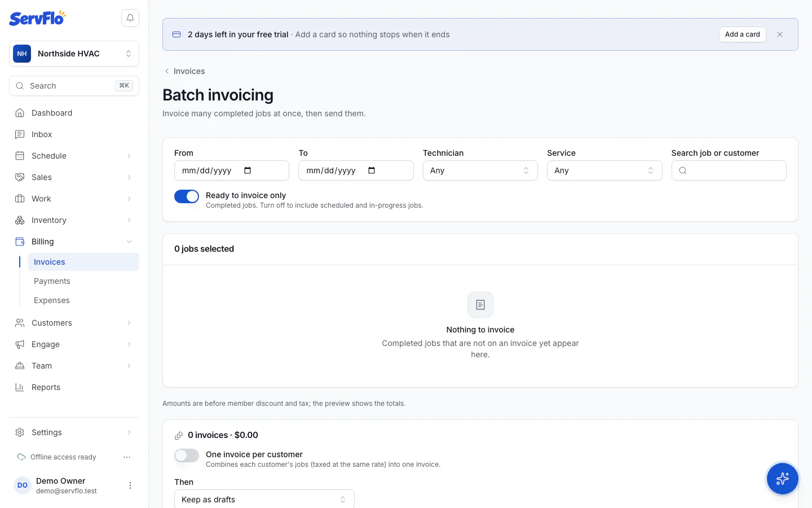The width and height of the screenshot is (812, 508).
Task: Expand the Schedule menu
Action: pos(74,156)
